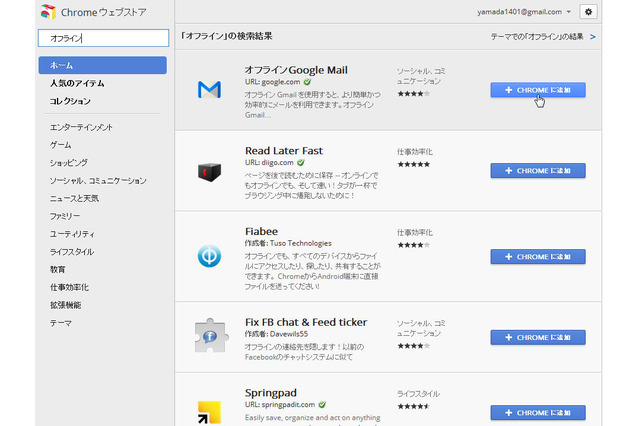This screenshot has height=426, width=640.
Task: Open the Fix FB chat & Feed ticker title
Action: click(306, 322)
